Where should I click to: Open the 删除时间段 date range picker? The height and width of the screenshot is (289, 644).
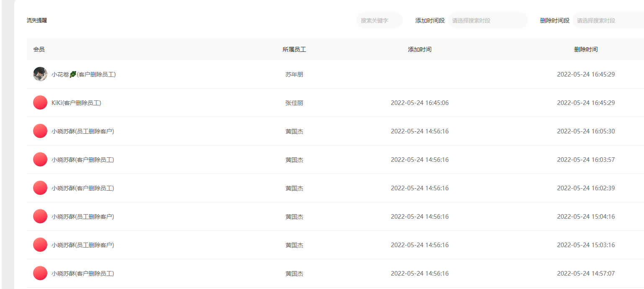608,20
